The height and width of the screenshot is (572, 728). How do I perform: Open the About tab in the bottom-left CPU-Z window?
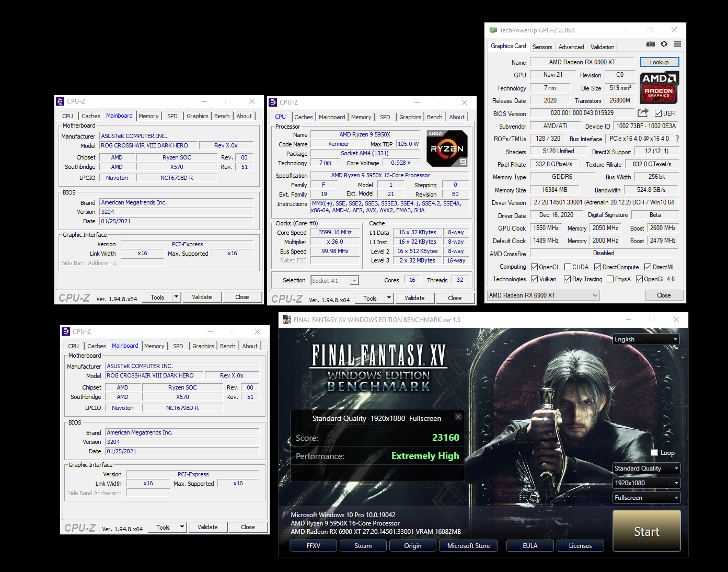point(250,346)
